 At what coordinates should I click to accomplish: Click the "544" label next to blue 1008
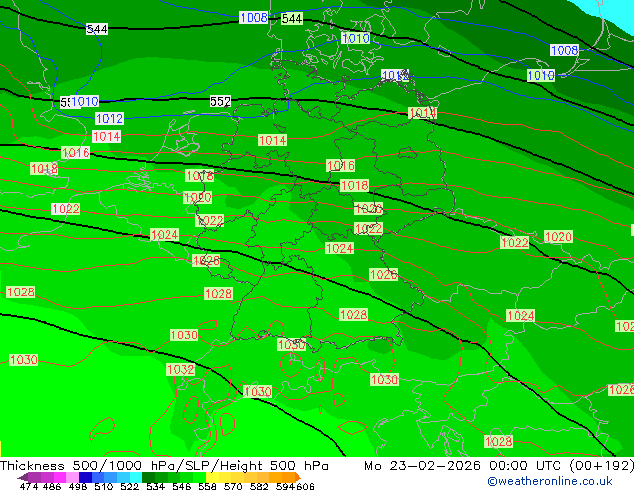[292, 19]
